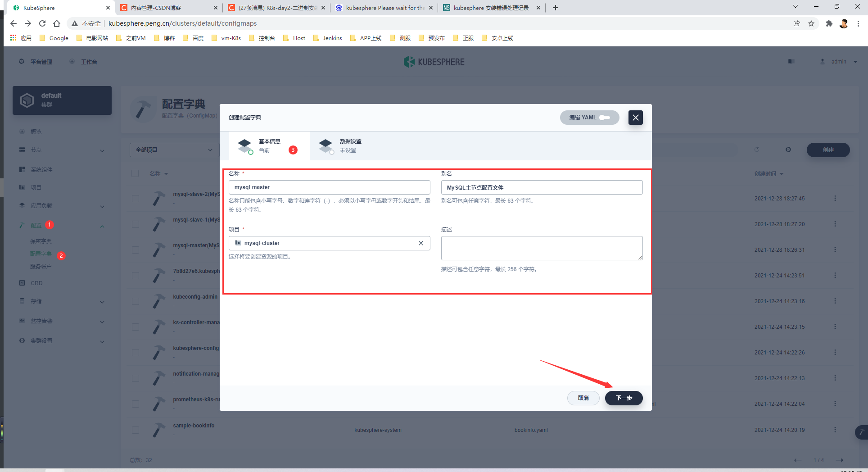Open 平台管理 in the top bar
This screenshot has height=472, width=868.
pyautogui.click(x=36, y=62)
